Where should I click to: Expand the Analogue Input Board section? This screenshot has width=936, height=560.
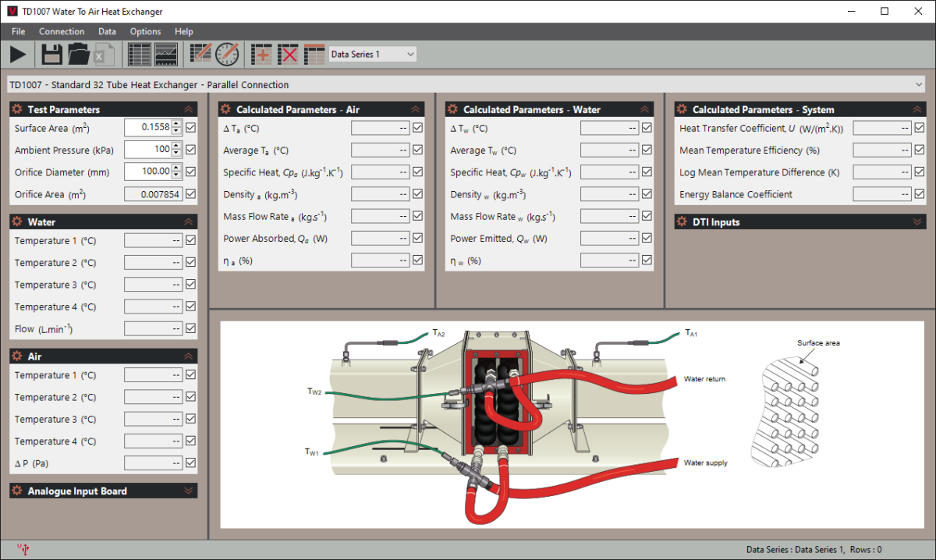point(188,491)
